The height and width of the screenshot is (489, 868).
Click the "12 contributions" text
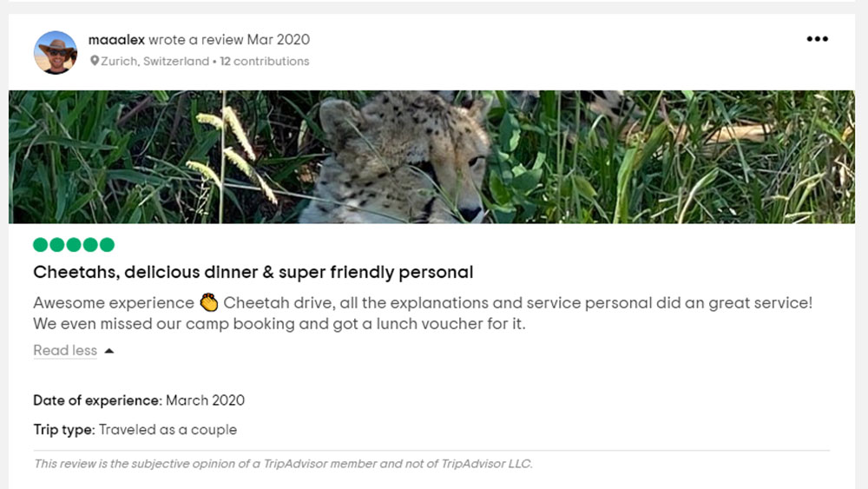coord(265,61)
